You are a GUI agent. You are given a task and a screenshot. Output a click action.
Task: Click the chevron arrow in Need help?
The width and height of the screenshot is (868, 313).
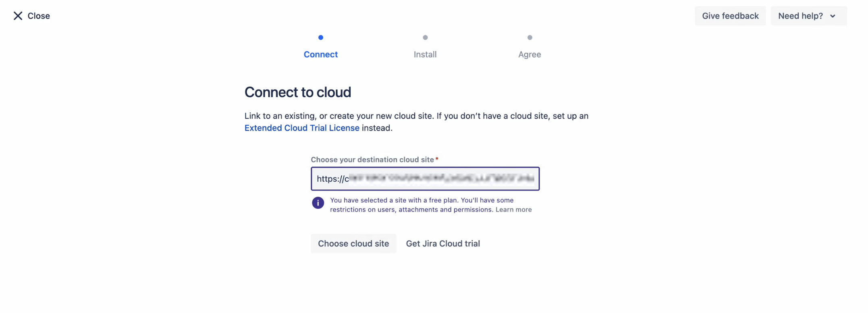coord(833,16)
